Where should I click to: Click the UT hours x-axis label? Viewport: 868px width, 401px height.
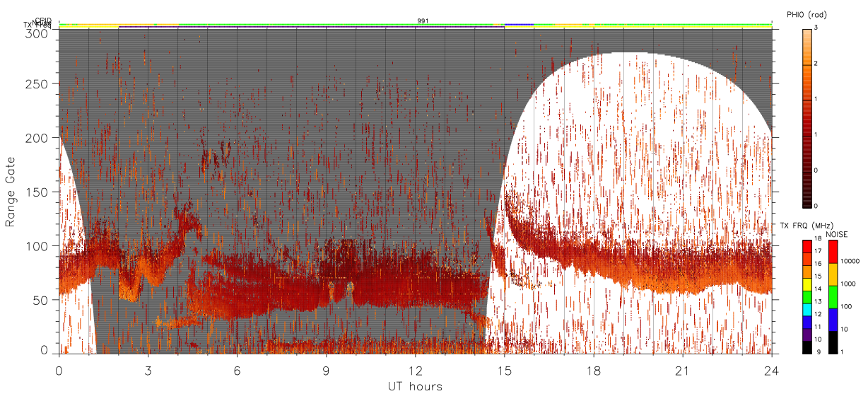[x=415, y=386]
